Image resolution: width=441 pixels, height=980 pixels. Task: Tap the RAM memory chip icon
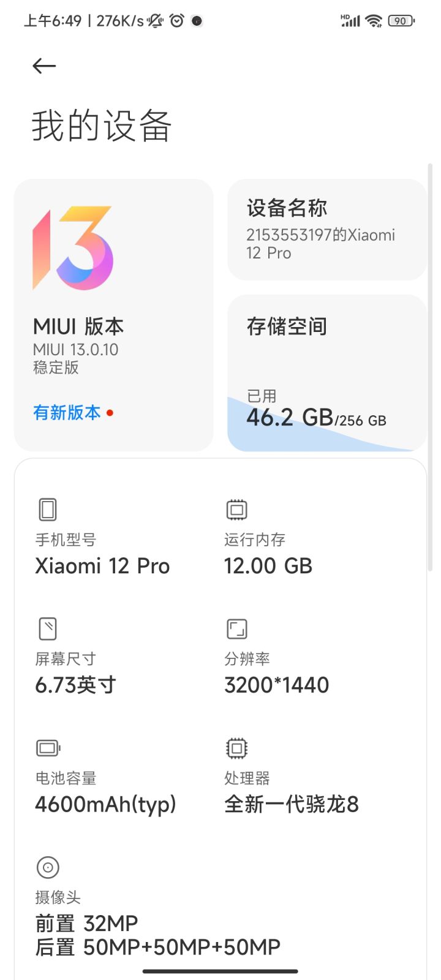pyautogui.click(x=236, y=510)
